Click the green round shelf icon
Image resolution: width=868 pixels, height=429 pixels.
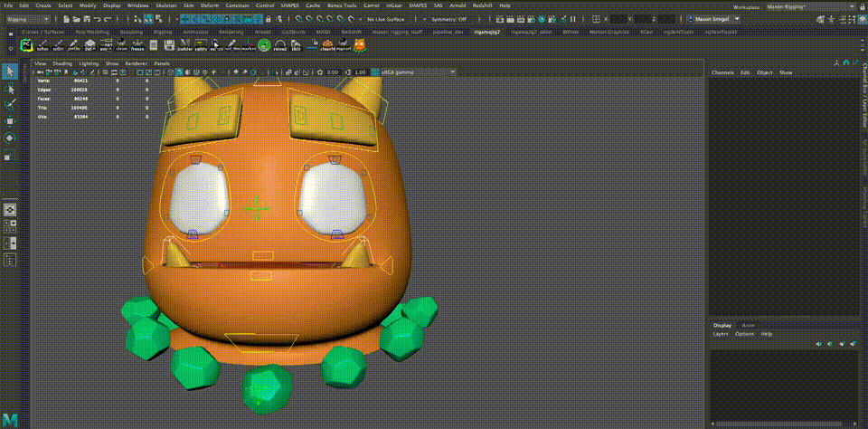[x=264, y=45]
